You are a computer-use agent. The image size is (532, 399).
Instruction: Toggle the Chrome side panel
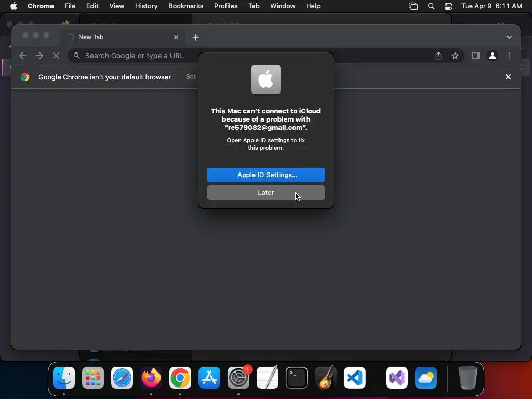[x=476, y=56]
